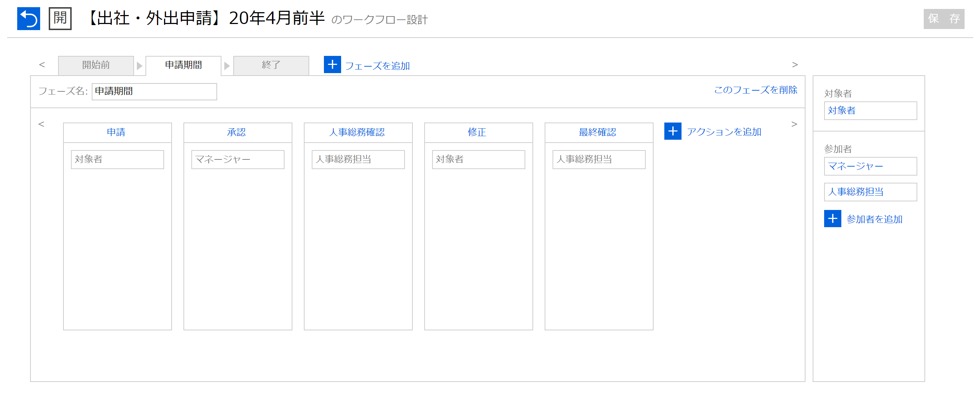
Task: Click the アクションを追加 link
Action: (723, 132)
